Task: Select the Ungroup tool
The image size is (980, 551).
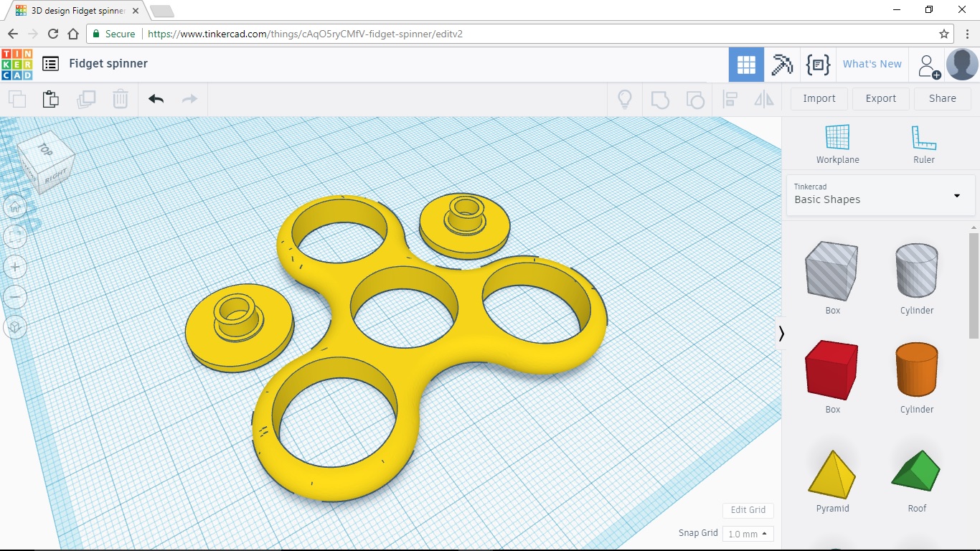Action: coord(695,99)
